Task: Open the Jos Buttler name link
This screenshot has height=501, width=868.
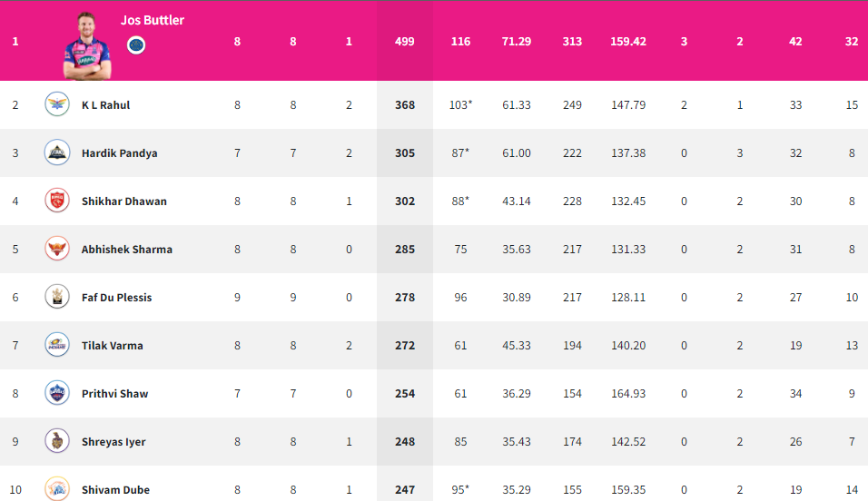Action: pyautogui.click(x=153, y=20)
